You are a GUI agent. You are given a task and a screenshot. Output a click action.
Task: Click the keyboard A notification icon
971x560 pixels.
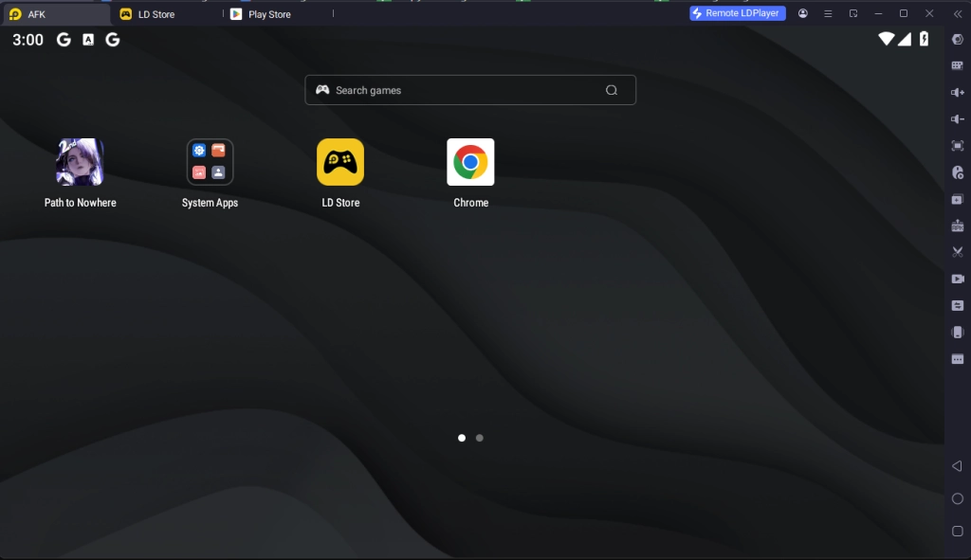click(88, 40)
